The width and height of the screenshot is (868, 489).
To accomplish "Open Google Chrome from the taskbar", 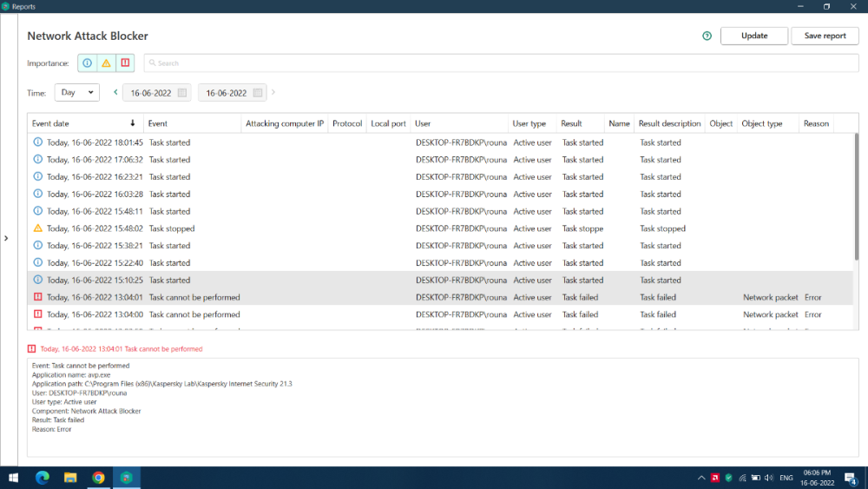I will point(99,478).
